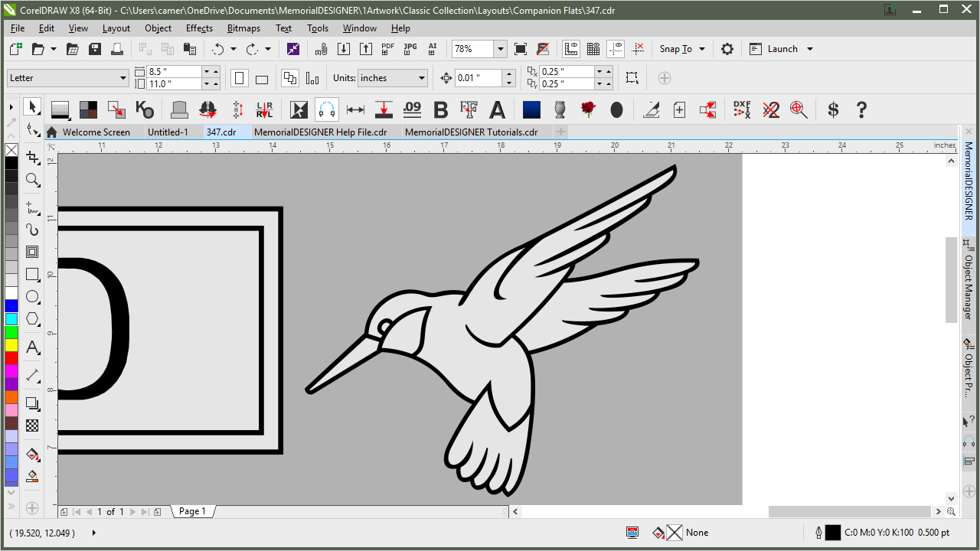Create a new document
The width and height of the screenshot is (980, 551).
coord(15,49)
